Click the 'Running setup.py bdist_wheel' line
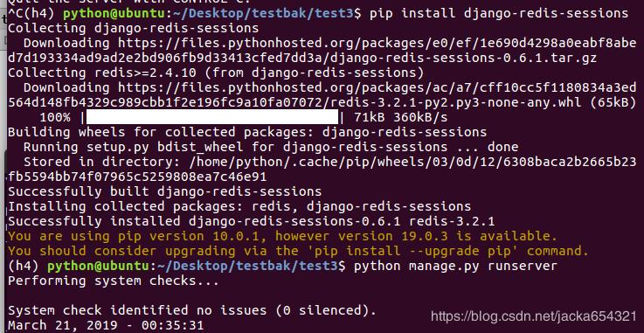Screen dimensions: 644x333 [271, 147]
